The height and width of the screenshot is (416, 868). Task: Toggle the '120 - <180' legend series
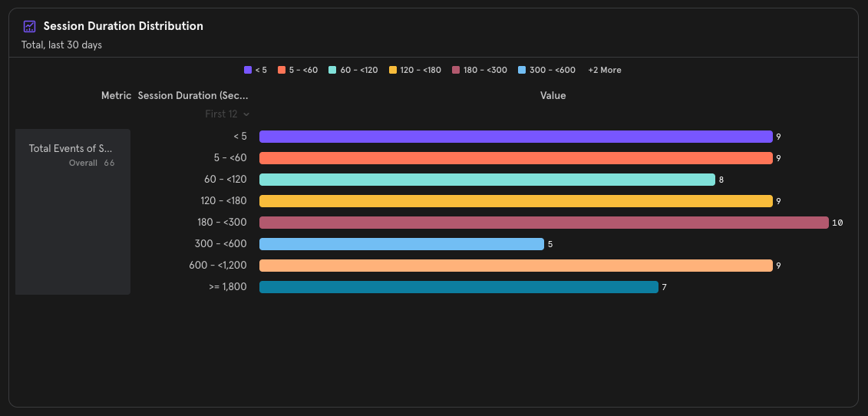415,70
